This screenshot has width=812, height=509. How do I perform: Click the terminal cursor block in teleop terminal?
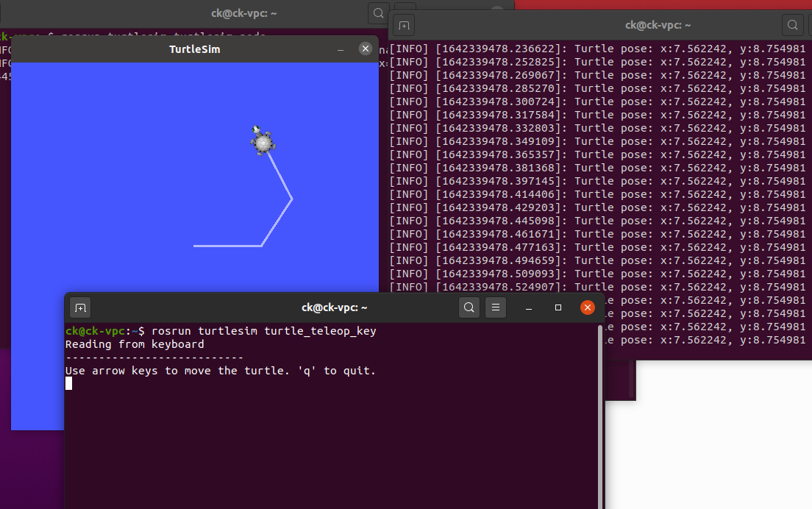tap(69, 384)
